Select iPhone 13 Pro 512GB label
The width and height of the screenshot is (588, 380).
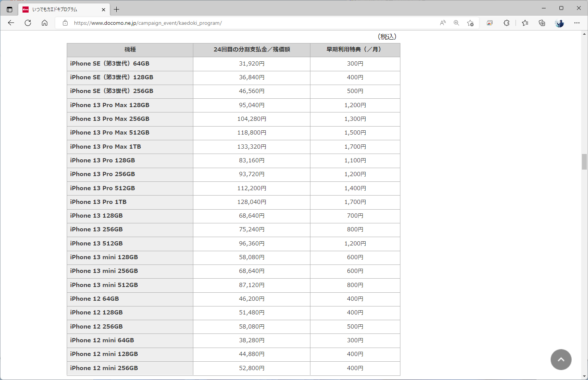tap(102, 188)
